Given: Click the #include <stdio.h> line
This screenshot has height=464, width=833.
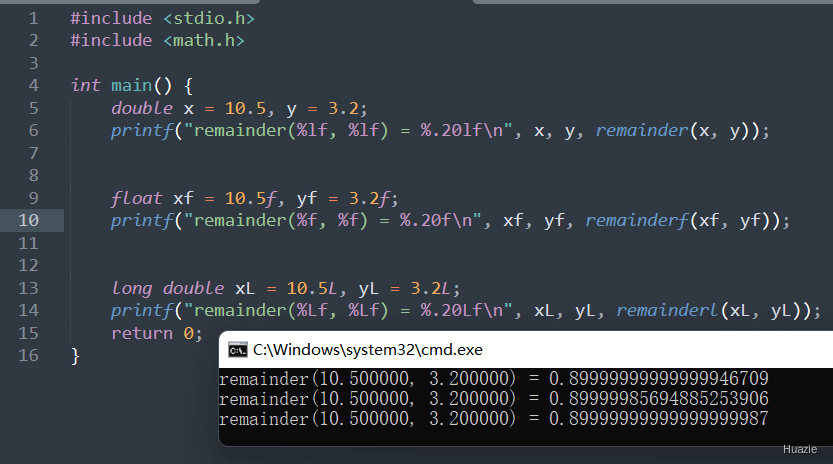Looking at the screenshot, I should pyautogui.click(x=163, y=19).
